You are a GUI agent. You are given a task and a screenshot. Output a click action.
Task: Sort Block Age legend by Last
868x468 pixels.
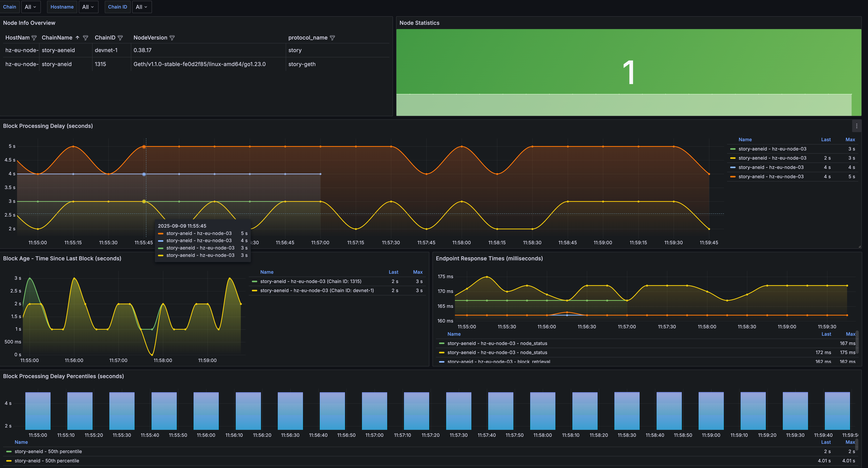[393, 272]
